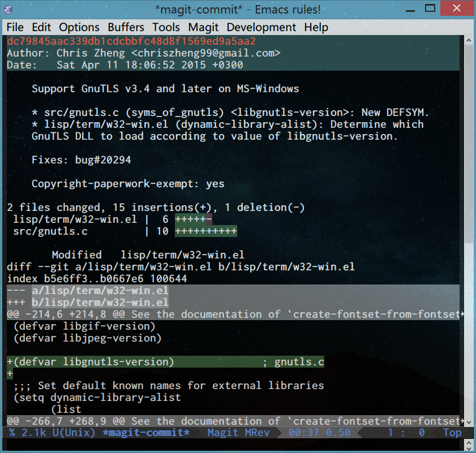Click the vertical scrollbar down arrow

click(469, 422)
